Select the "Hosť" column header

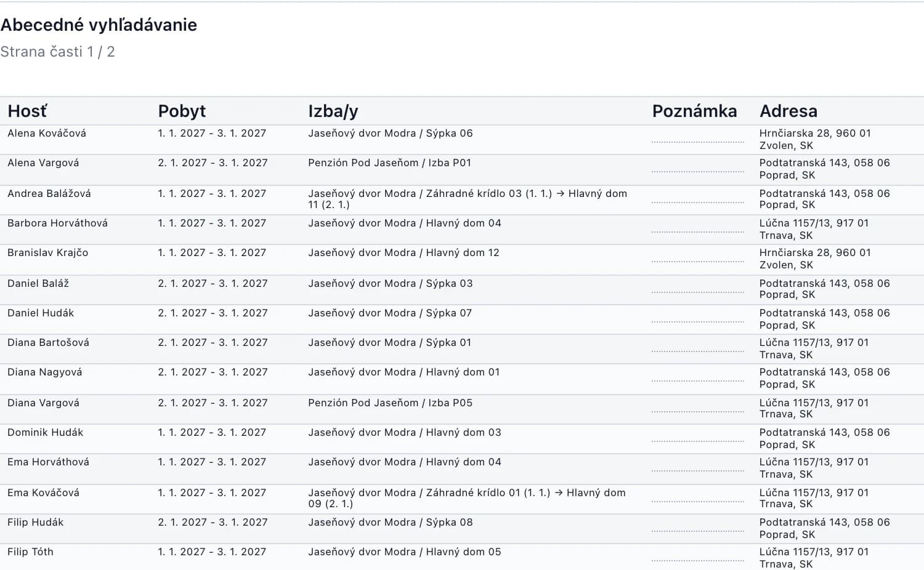pyautogui.click(x=27, y=111)
